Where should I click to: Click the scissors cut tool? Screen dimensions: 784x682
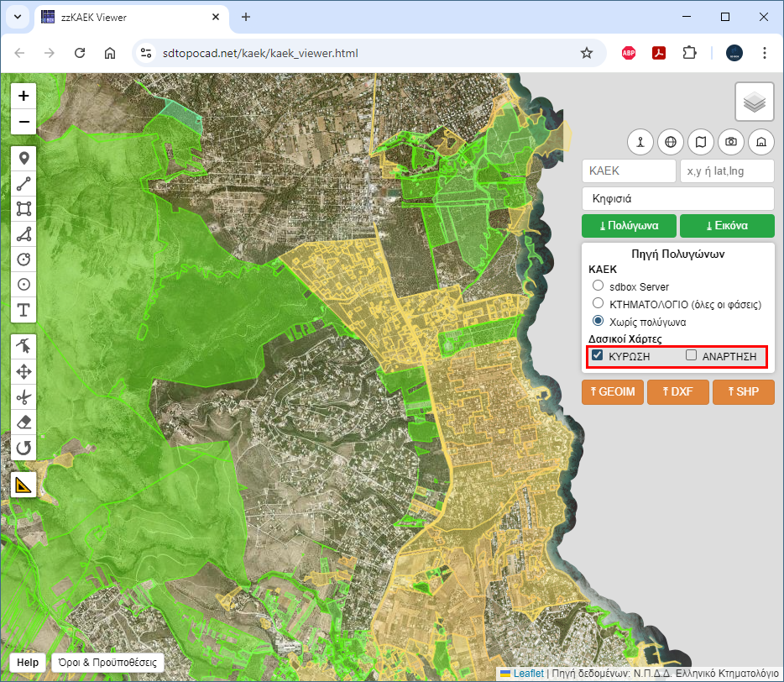24,396
